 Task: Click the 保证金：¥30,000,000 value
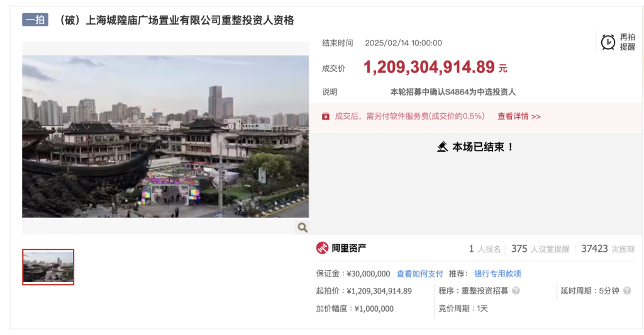tap(353, 274)
